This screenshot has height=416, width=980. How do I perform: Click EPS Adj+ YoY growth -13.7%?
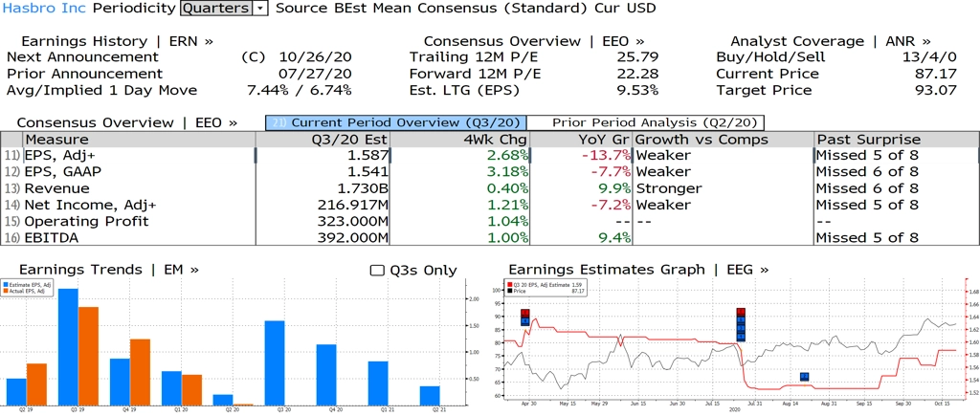click(x=605, y=156)
